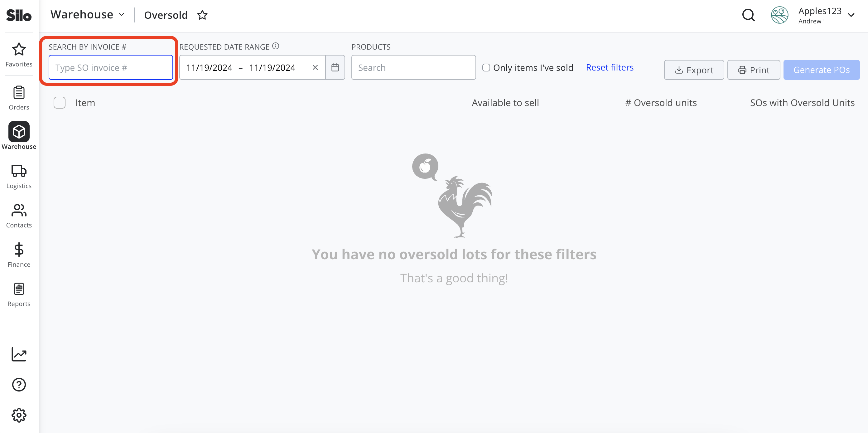This screenshot has width=868, height=433.
Task: Click the Item column header
Action: tap(85, 103)
